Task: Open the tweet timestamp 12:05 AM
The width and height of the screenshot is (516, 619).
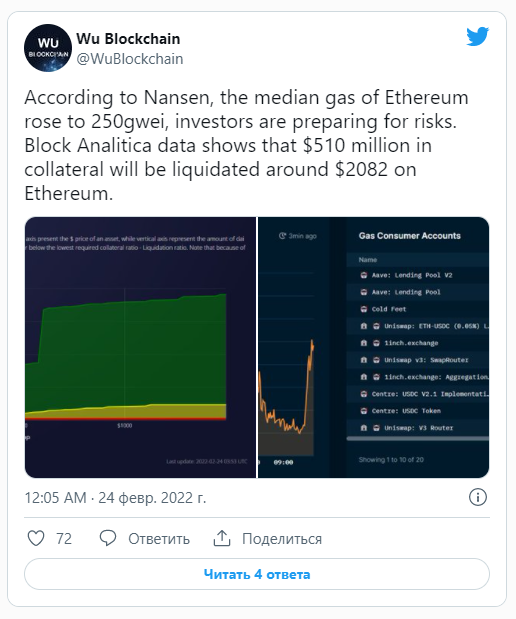Action: pyautogui.click(x=55, y=498)
